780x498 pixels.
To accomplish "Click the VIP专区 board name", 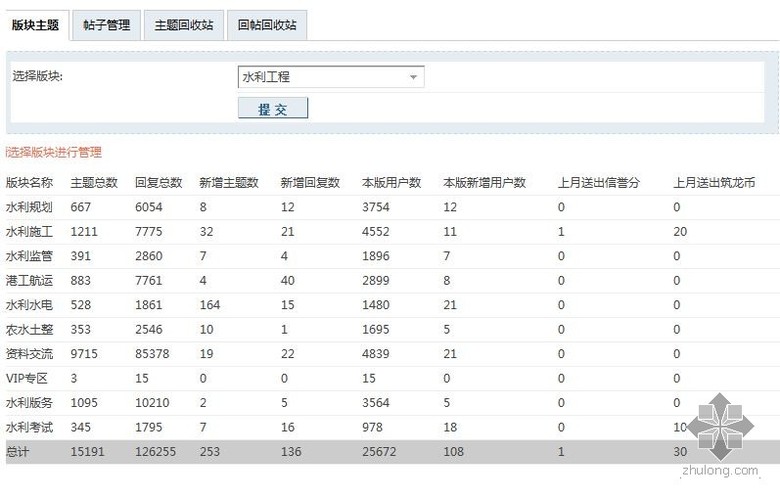I will click(x=27, y=379).
